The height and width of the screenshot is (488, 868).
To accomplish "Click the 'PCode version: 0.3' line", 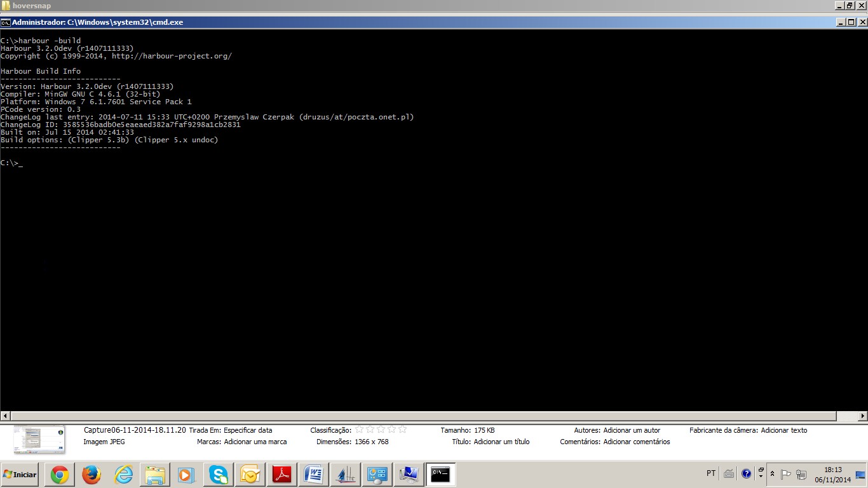I will pos(41,109).
